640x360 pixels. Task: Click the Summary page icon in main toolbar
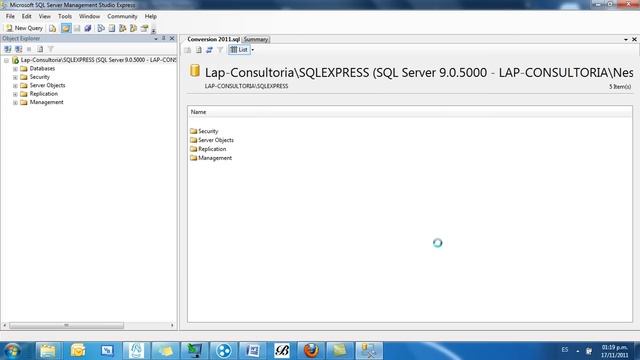point(112,28)
